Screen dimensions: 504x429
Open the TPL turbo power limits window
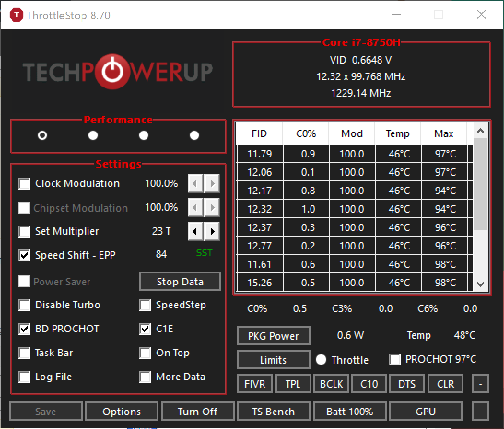click(293, 384)
